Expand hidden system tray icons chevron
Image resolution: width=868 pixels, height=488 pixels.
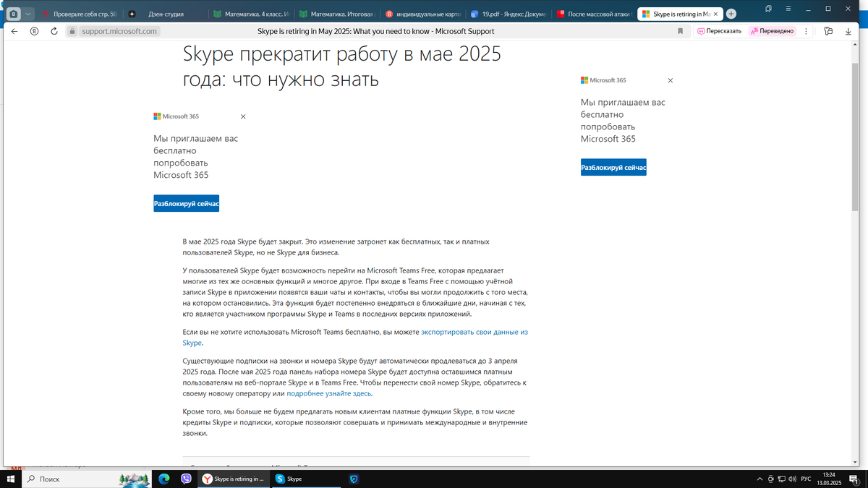tap(759, 479)
